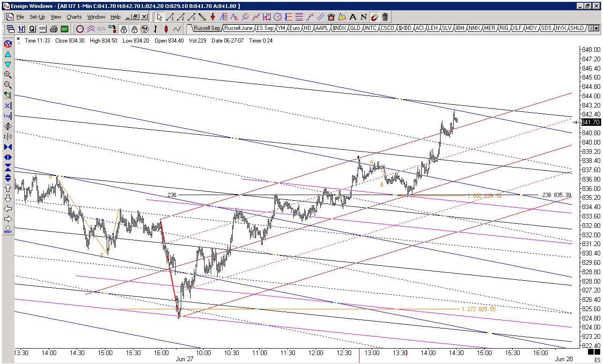Select the pencil drawing tool
This screenshot has height=364, width=603.
click(202, 17)
